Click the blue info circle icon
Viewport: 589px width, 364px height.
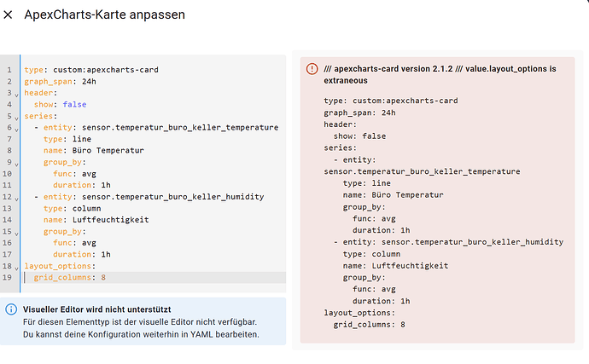11,309
